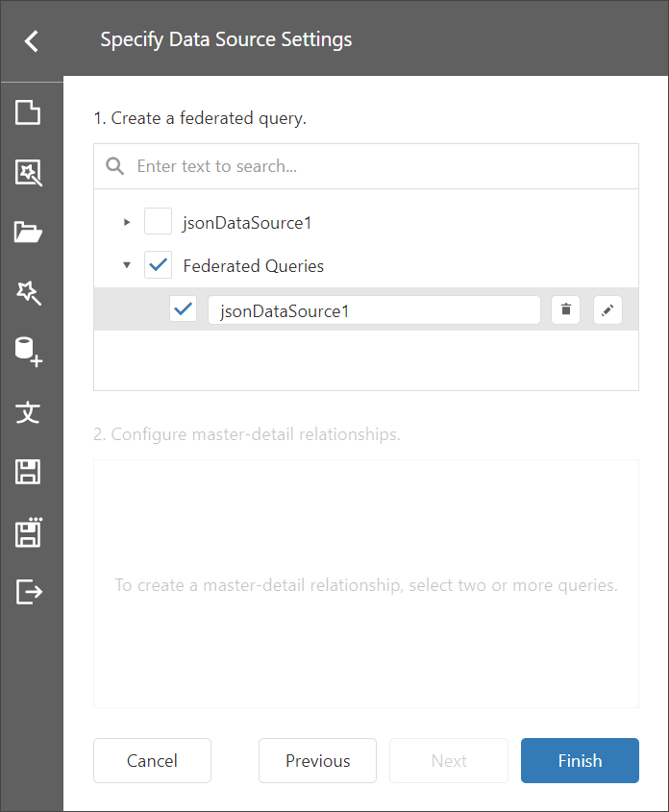Go back with the Previous button
Screen dimensions: 669x812
(317, 761)
